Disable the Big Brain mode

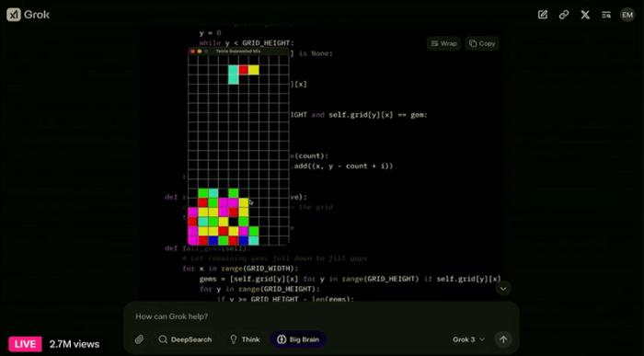[x=298, y=339]
